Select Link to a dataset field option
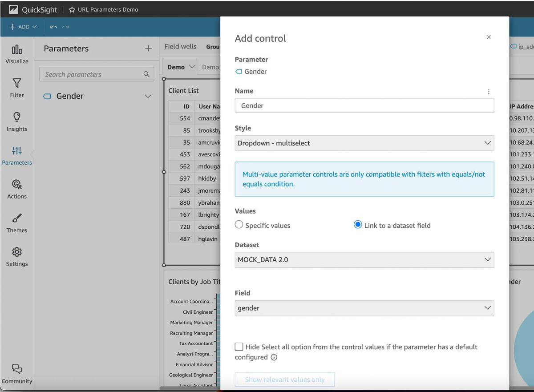Screen dimensions: 534x392 (358, 225)
